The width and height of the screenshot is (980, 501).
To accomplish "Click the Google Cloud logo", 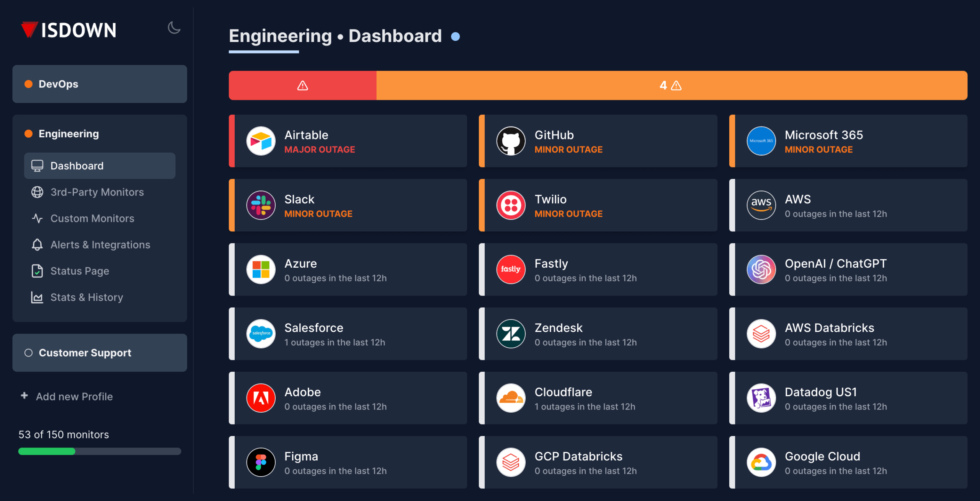I will pyautogui.click(x=761, y=462).
